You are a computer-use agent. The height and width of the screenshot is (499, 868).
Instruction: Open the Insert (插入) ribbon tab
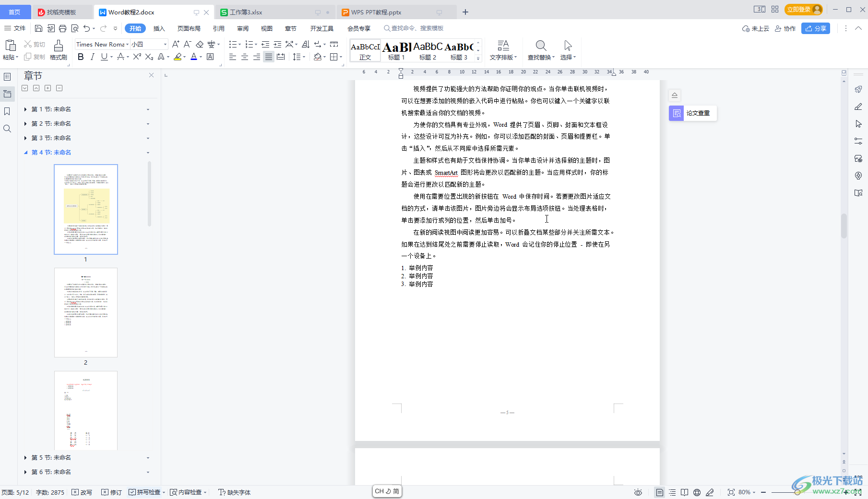pyautogui.click(x=159, y=28)
